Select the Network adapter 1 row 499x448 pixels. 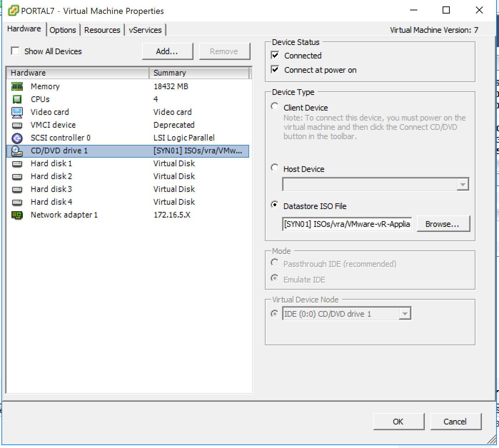pos(128,215)
